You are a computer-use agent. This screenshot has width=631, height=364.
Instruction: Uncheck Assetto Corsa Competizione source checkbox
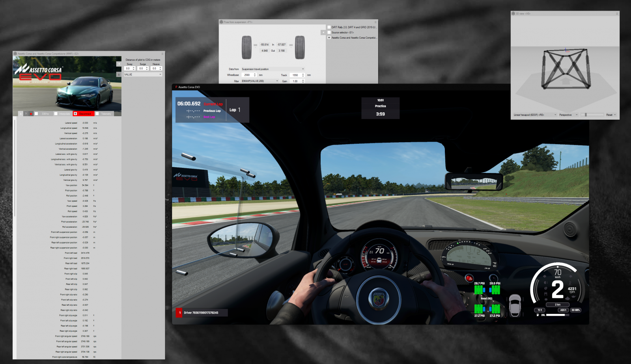[x=329, y=37]
